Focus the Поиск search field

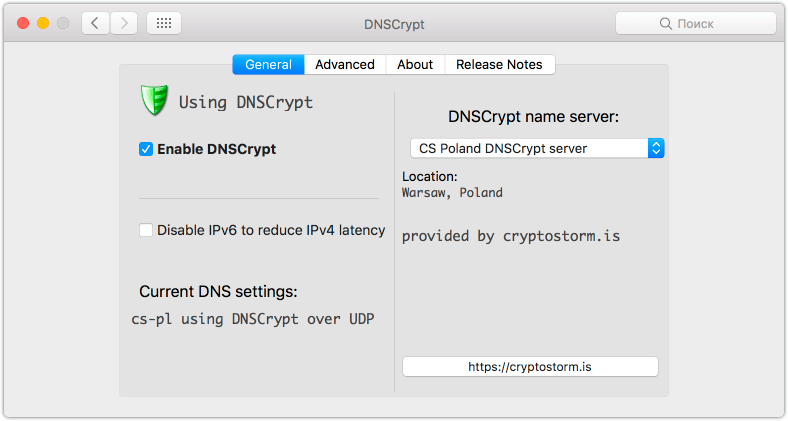[x=696, y=24]
